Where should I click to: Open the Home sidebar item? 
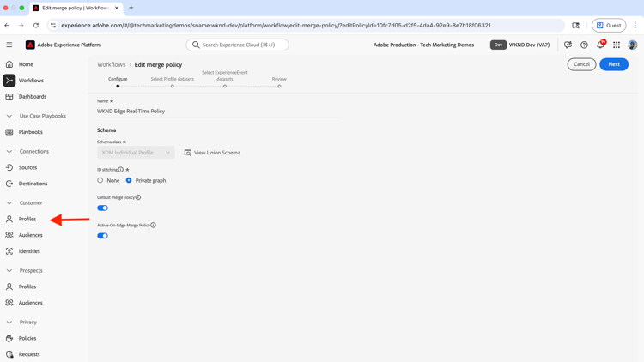[26, 64]
